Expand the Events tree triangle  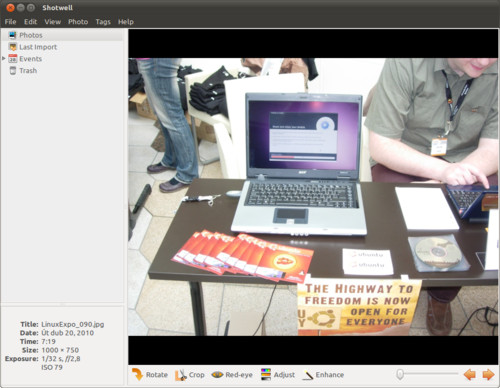click(4, 59)
